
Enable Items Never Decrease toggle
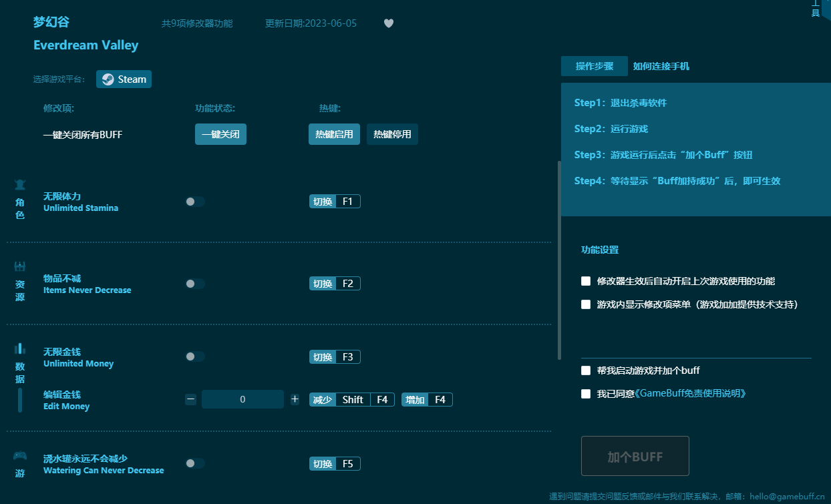195,284
